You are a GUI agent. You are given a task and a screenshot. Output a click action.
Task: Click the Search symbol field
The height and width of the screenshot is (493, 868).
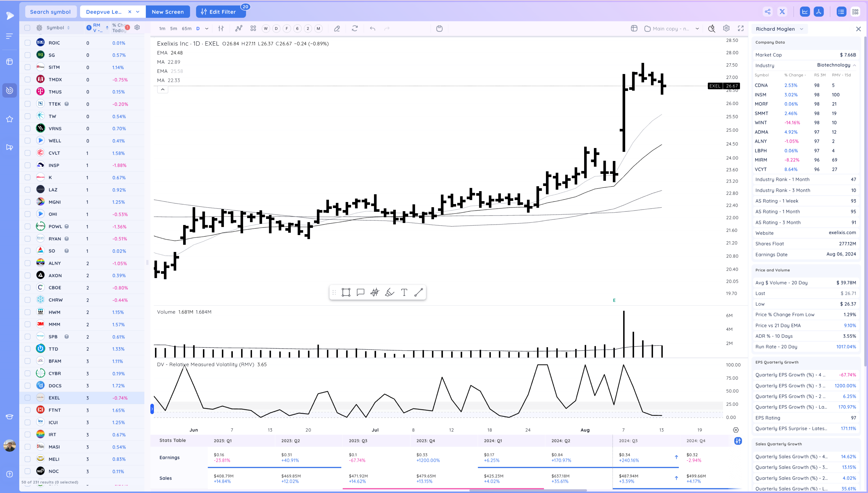[x=50, y=12]
